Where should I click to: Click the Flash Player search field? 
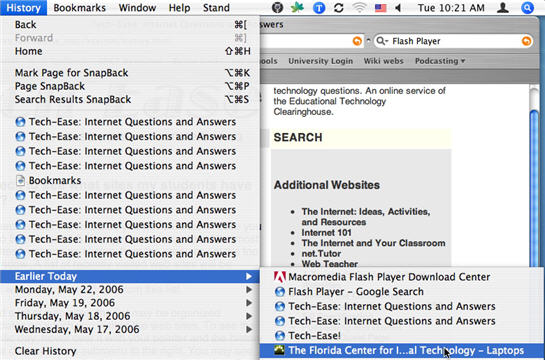point(453,41)
